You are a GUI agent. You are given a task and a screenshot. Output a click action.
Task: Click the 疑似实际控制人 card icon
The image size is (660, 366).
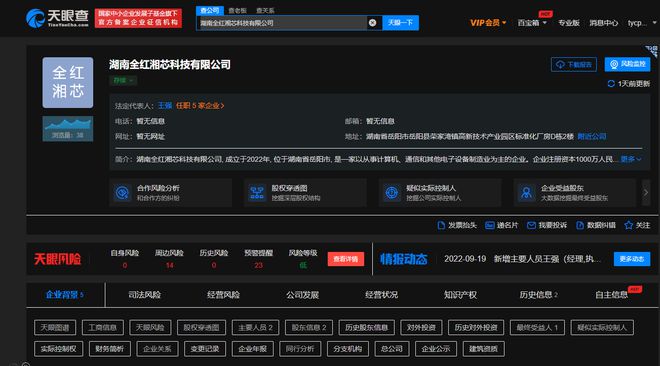point(392,193)
